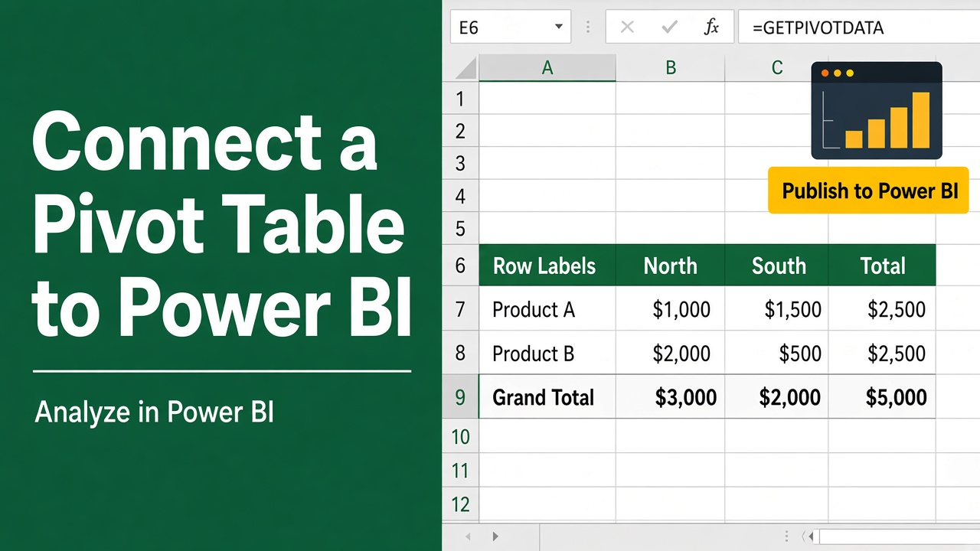Click the Analyze in Power BI text
The width and height of the screenshot is (980, 551).
click(154, 412)
